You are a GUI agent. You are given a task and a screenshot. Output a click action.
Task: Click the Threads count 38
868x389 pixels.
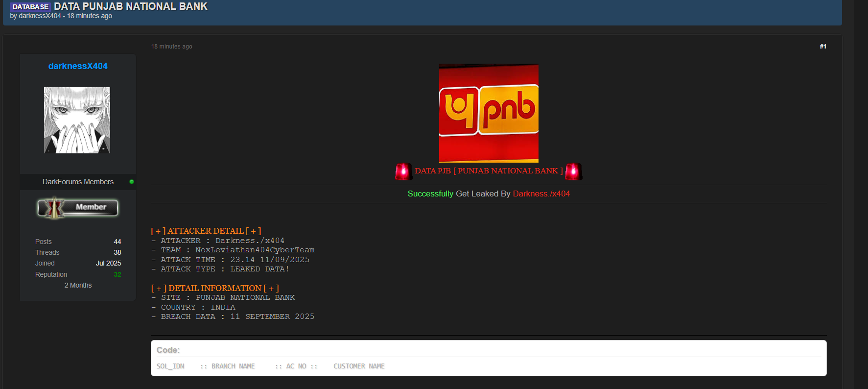[x=117, y=252]
